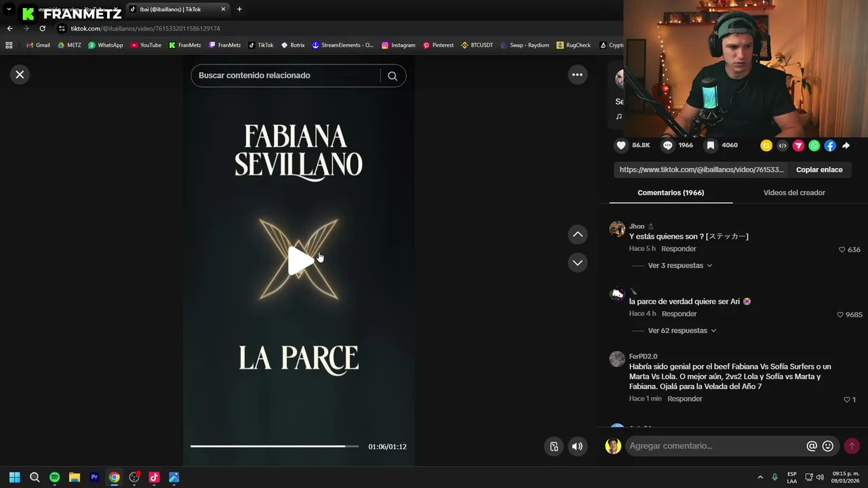
Task: Go to next video with down arrow
Action: [578, 263]
